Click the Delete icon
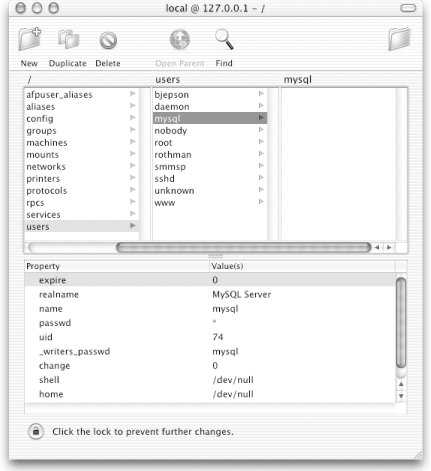 coord(108,41)
